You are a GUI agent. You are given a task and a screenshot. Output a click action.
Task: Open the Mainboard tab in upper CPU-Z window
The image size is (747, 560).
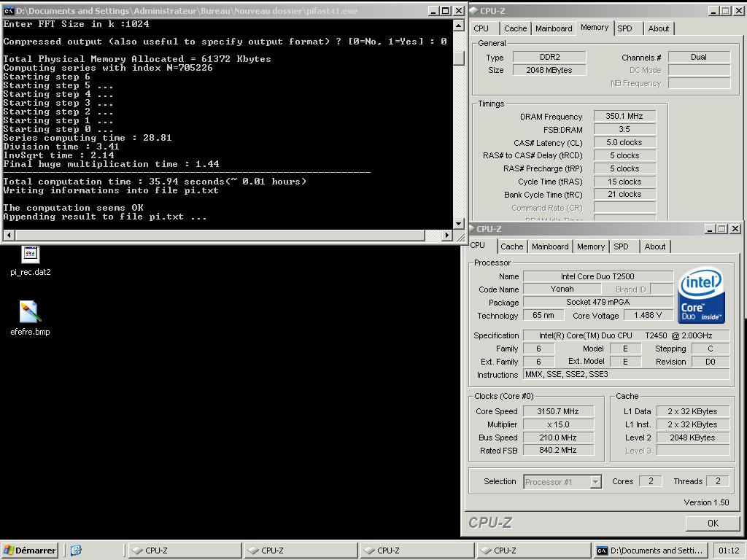(x=554, y=28)
